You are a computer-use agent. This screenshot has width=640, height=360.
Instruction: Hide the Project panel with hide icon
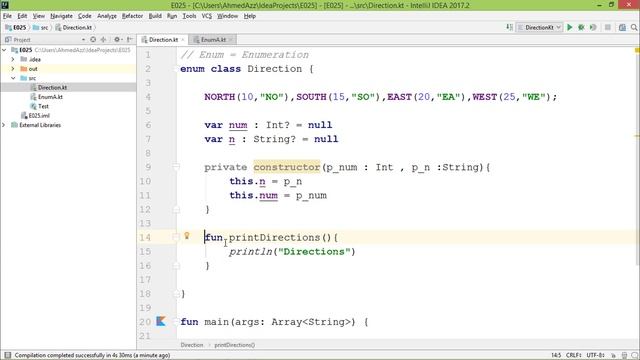(130, 40)
